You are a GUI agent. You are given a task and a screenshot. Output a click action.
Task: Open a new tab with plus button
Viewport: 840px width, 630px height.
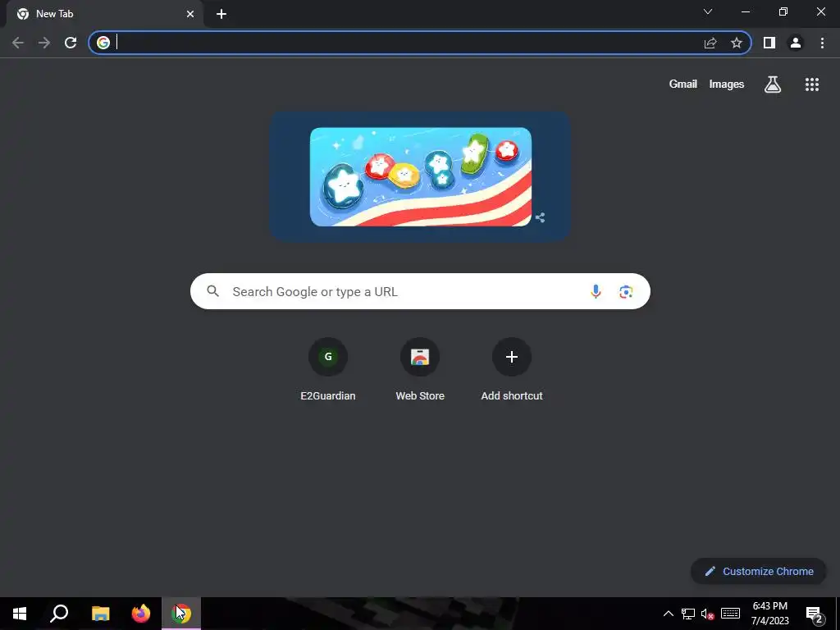tap(221, 14)
